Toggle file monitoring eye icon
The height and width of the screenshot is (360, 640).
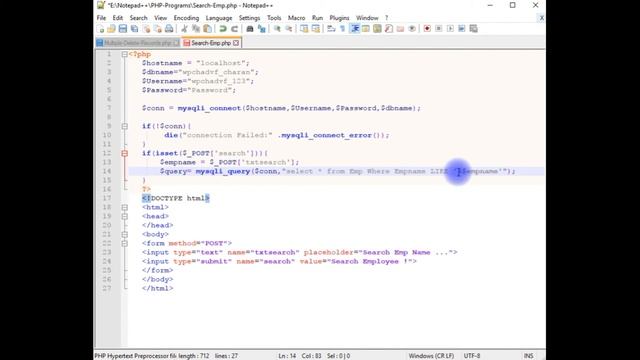(412, 29)
